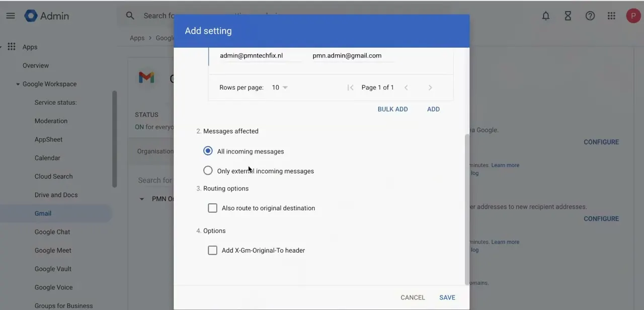
Task: Click the BULK ADD button
Action: tap(393, 109)
